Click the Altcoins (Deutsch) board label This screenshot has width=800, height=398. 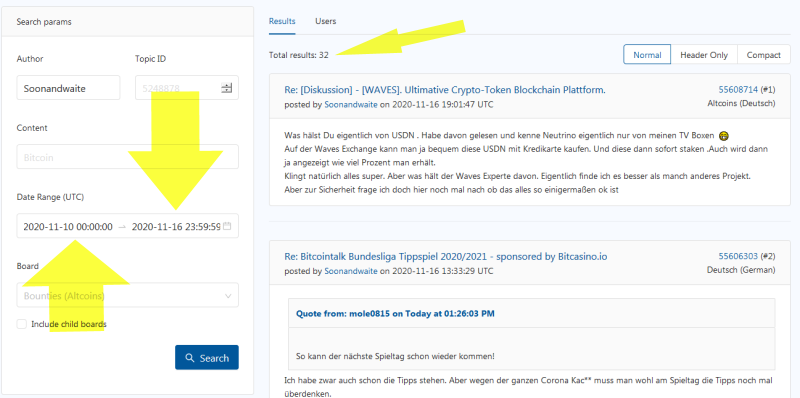(741, 104)
